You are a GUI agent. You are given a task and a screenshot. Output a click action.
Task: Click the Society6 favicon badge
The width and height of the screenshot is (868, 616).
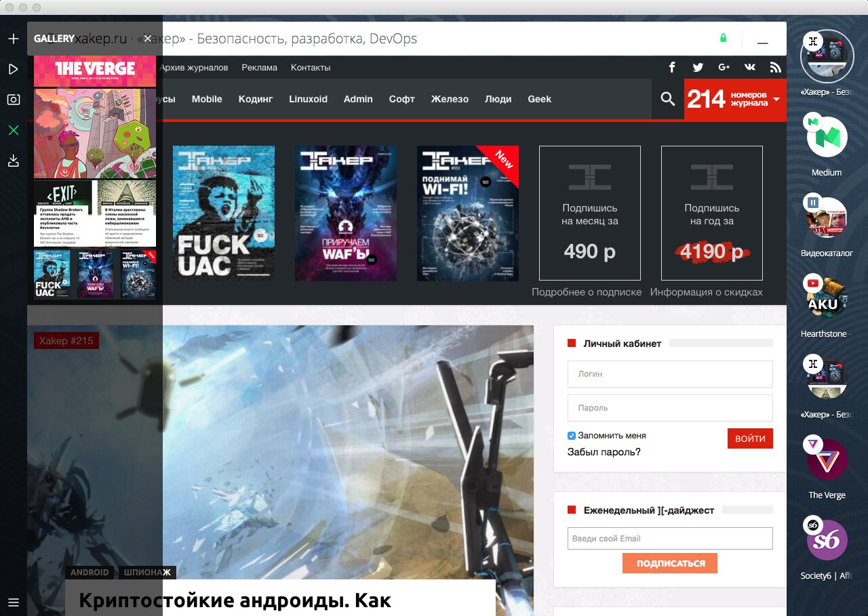(x=812, y=525)
